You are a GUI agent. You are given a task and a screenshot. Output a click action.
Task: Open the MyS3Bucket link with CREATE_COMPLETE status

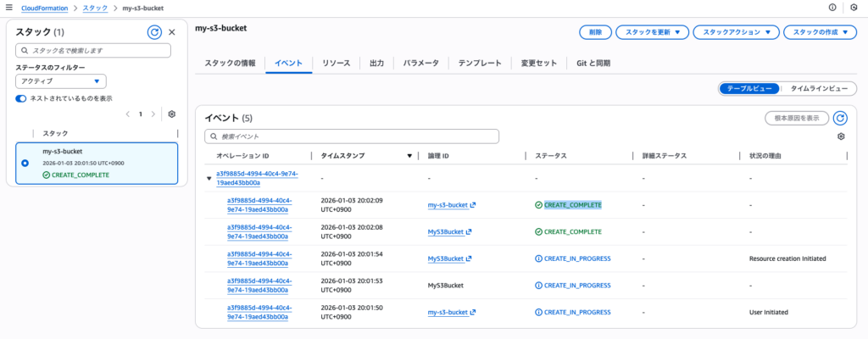(446, 231)
